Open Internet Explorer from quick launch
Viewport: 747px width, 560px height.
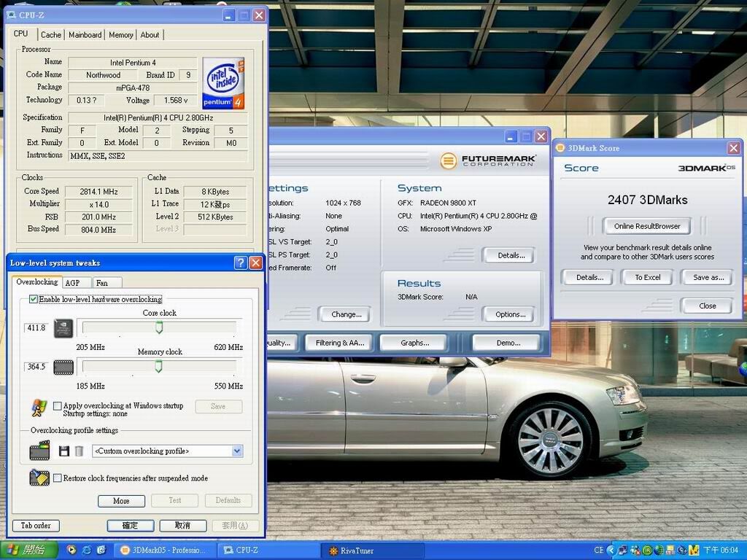click(86, 550)
